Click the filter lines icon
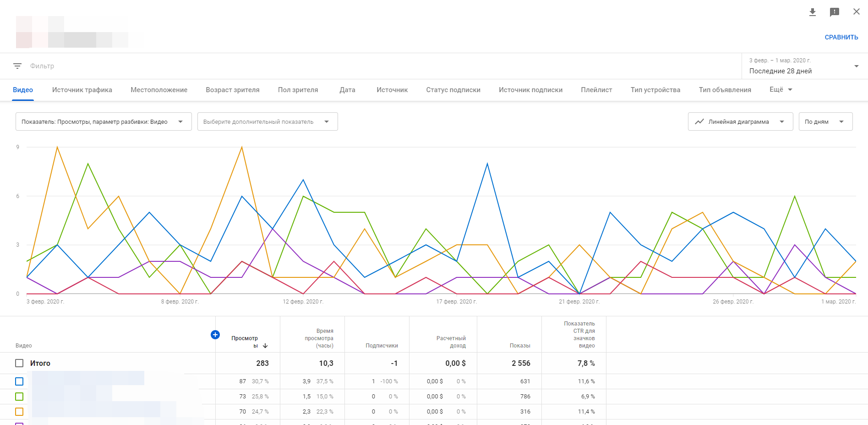The width and height of the screenshot is (868, 425). pyautogui.click(x=17, y=66)
